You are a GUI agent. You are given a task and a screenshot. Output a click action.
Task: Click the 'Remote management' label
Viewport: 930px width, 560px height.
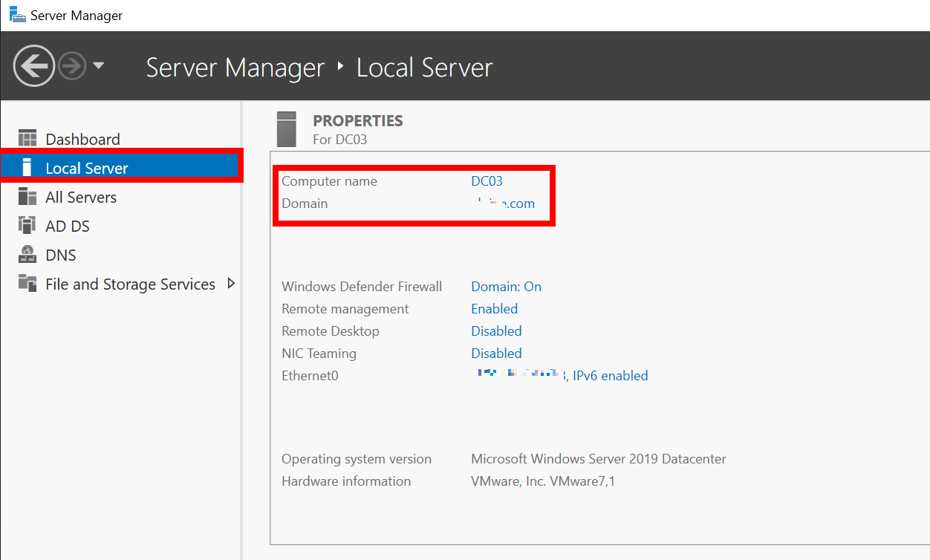[345, 309]
